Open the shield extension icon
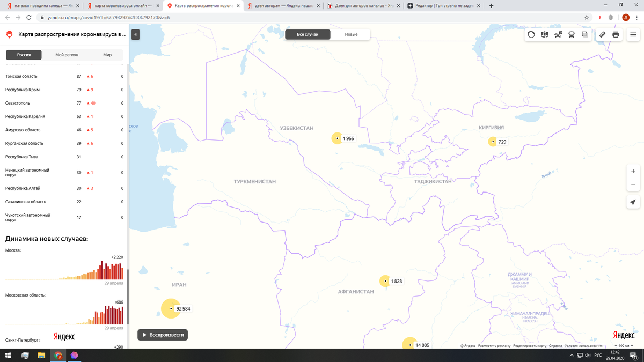Image resolution: width=644 pixels, height=362 pixels. tap(611, 17)
